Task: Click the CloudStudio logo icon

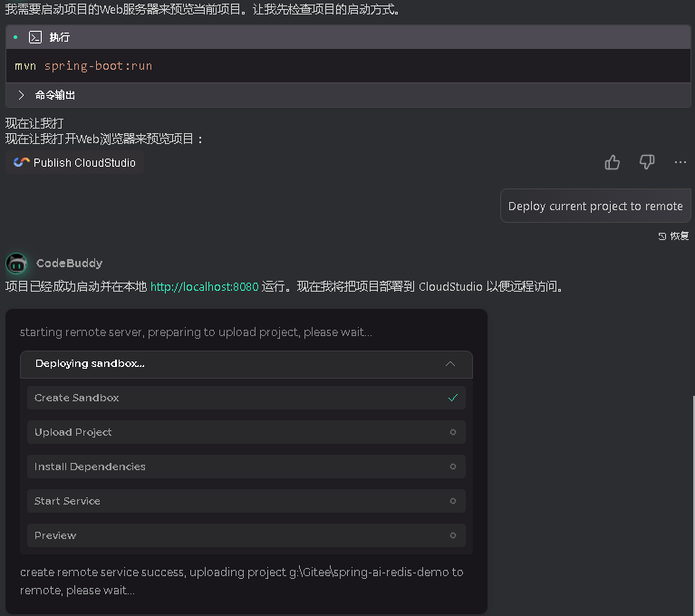Action: coord(22,163)
